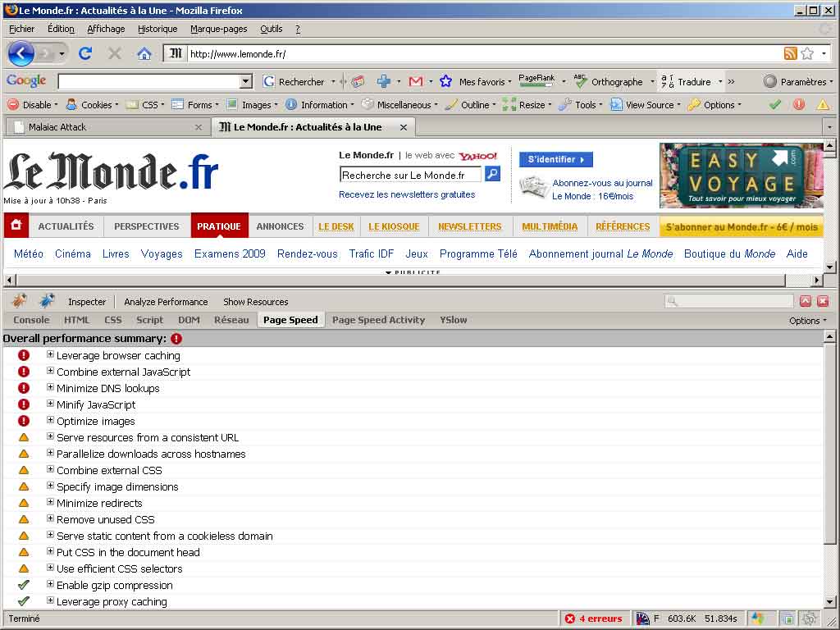Screen dimensions: 840x630
Task: Click the red error icon in Web Developer toolbar
Action: 798,104
